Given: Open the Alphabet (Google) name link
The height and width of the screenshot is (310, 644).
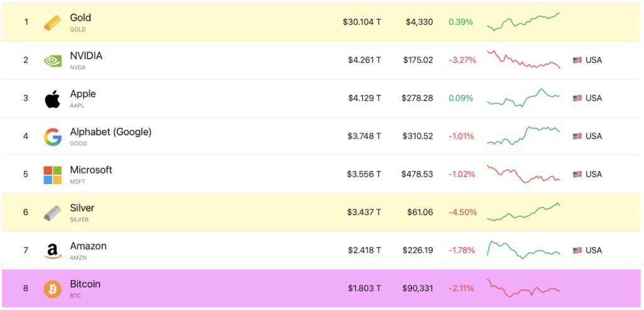Looking at the screenshot, I should (111, 132).
